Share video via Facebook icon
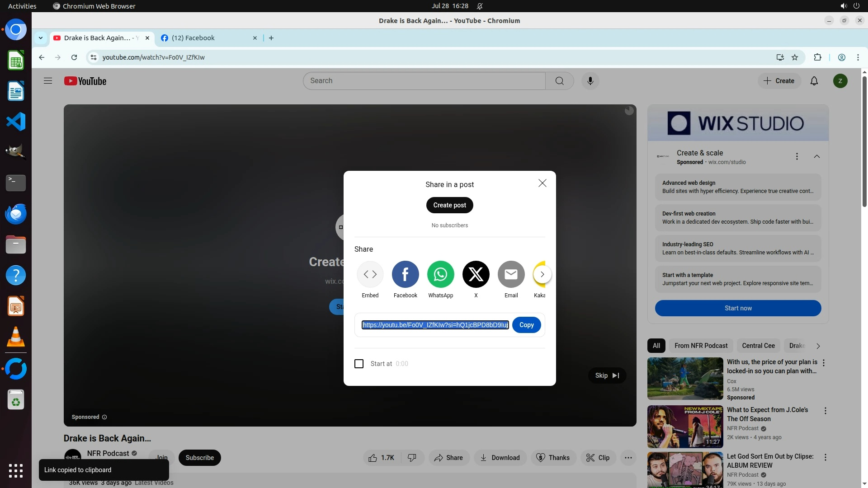868x488 pixels. [405, 274]
